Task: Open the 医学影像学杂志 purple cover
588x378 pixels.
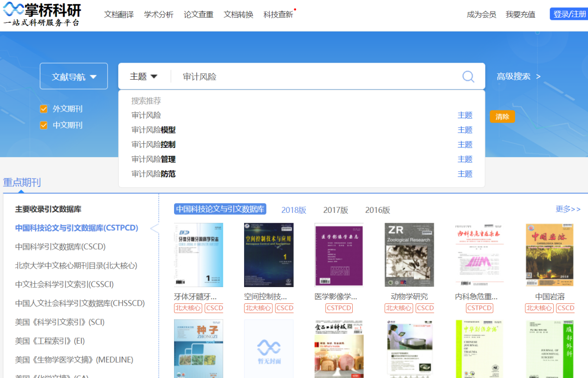Action: [x=339, y=255]
